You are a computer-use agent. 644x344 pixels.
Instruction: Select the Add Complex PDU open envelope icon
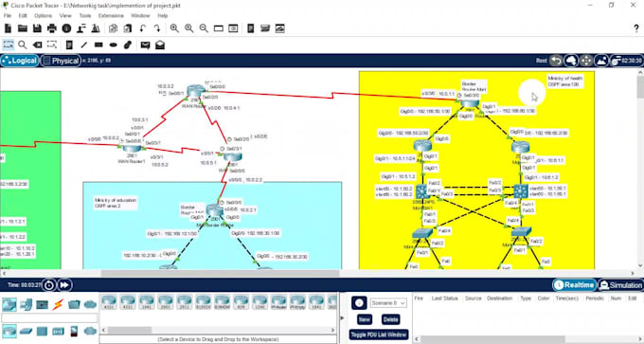pyautogui.click(x=160, y=45)
